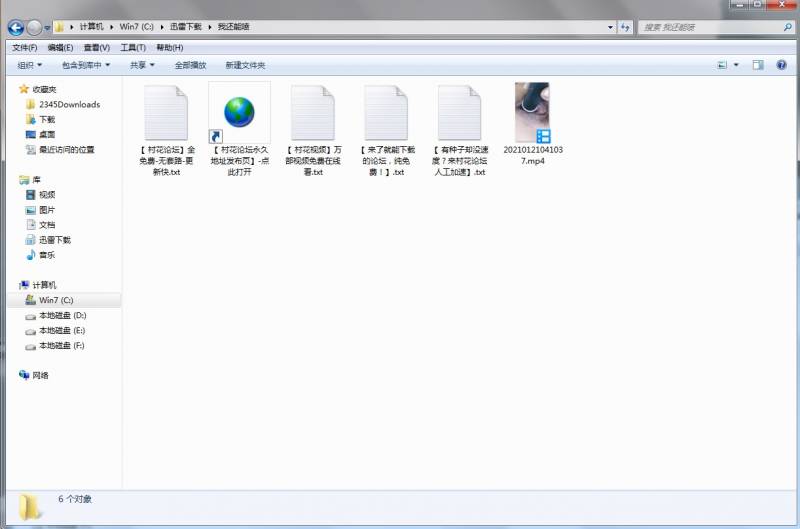Click the 新建文件夹 button
The height and width of the screenshot is (529, 800).
pos(245,65)
